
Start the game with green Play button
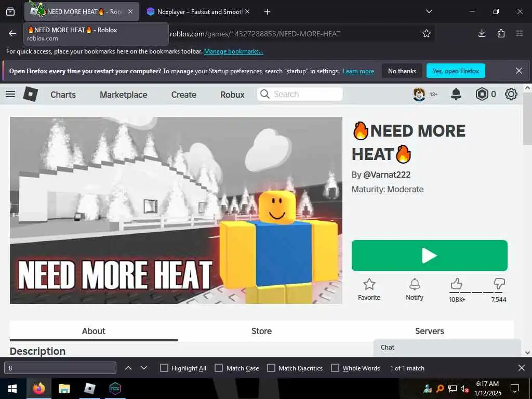coord(430,256)
